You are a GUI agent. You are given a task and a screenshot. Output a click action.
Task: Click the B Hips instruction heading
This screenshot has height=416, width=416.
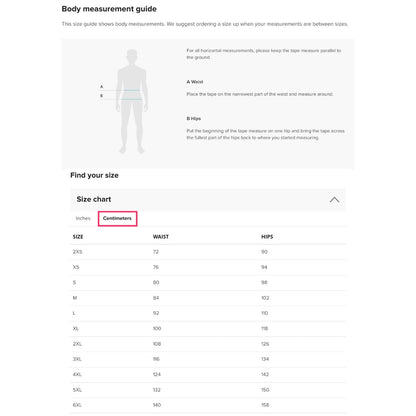click(194, 119)
